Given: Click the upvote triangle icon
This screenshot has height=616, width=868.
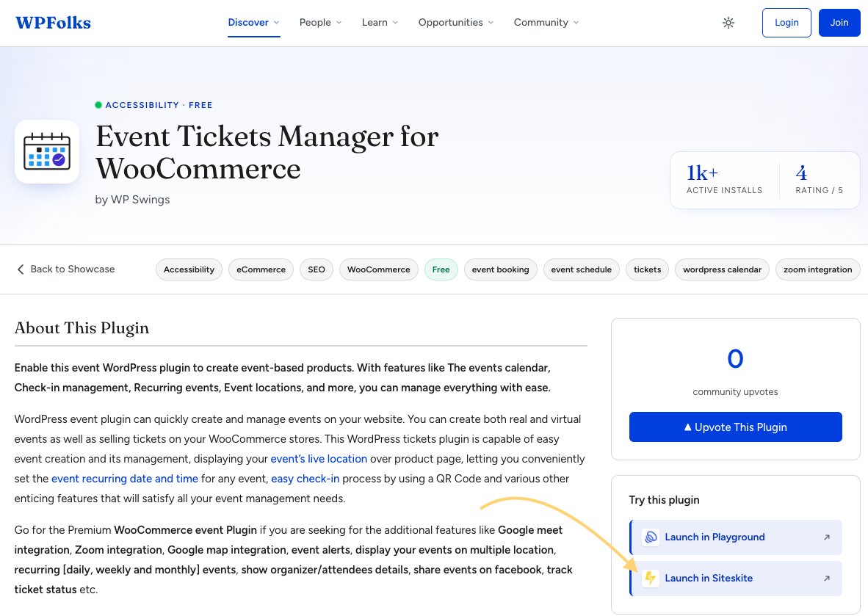Looking at the screenshot, I should pos(687,427).
